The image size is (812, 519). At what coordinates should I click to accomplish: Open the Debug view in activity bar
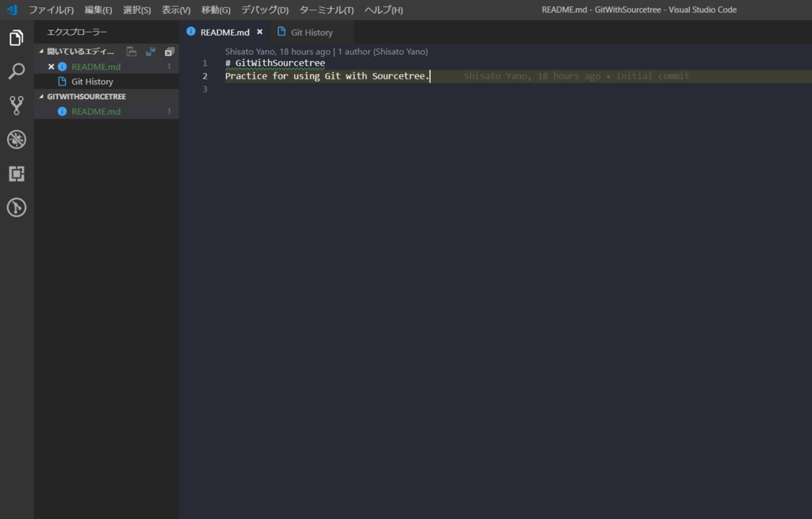pyautogui.click(x=17, y=140)
